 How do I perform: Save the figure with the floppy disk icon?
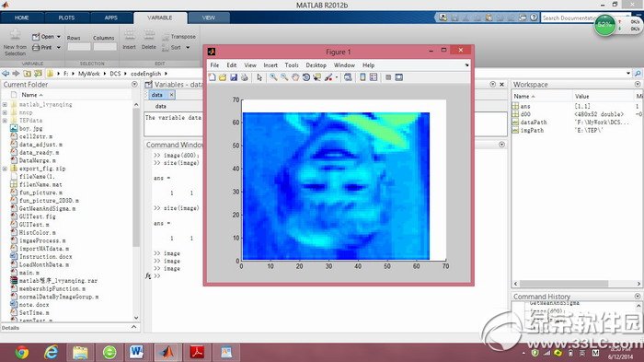234,77
